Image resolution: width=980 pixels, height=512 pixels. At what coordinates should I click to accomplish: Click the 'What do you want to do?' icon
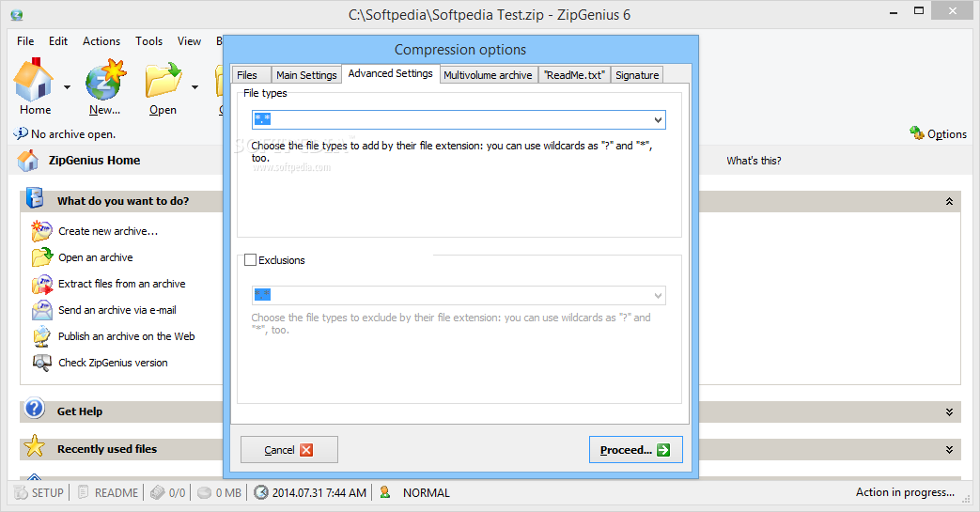click(35, 199)
